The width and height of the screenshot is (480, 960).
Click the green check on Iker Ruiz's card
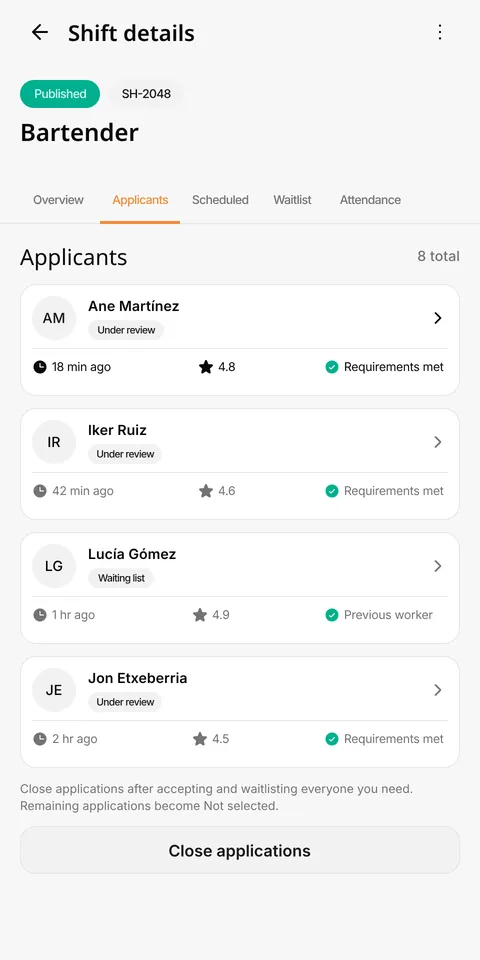[332, 491]
